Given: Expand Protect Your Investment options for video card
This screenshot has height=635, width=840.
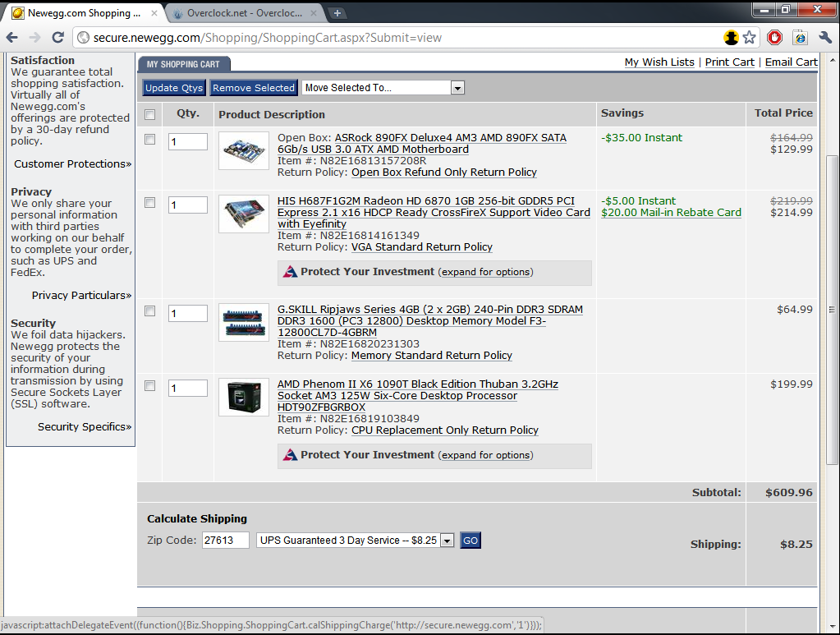Looking at the screenshot, I should click(486, 272).
